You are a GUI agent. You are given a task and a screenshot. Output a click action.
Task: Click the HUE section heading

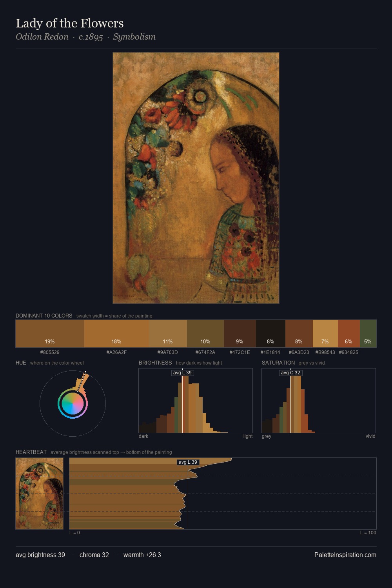21,363
